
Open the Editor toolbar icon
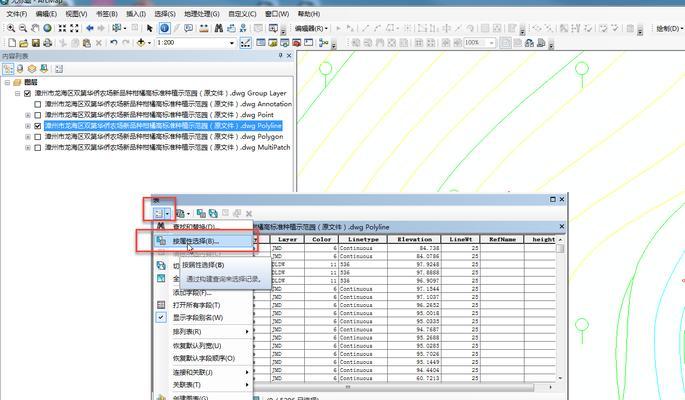pyautogui.click(x=246, y=43)
